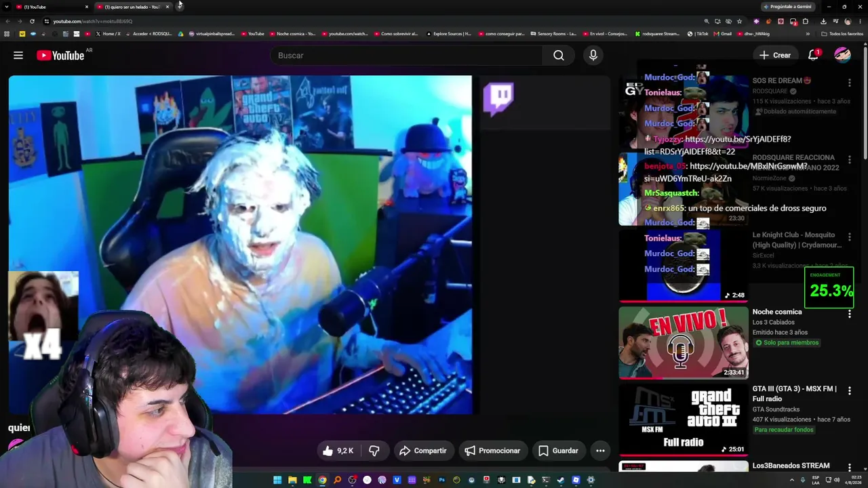Open 'Los3Baneados STREAM' video title
The height and width of the screenshot is (488, 868).
click(x=791, y=466)
